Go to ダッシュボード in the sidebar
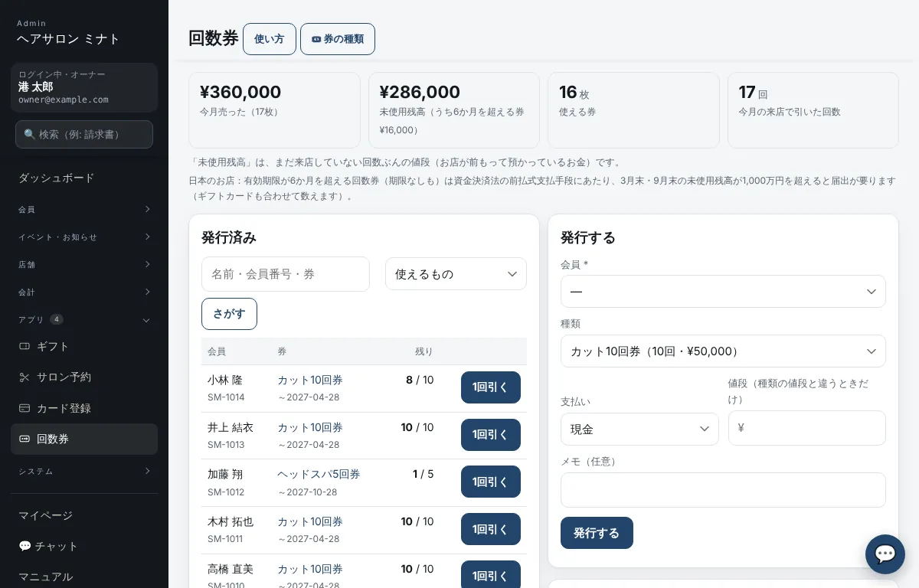The width and height of the screenshot is (919, 588). [x=84, y=178]
